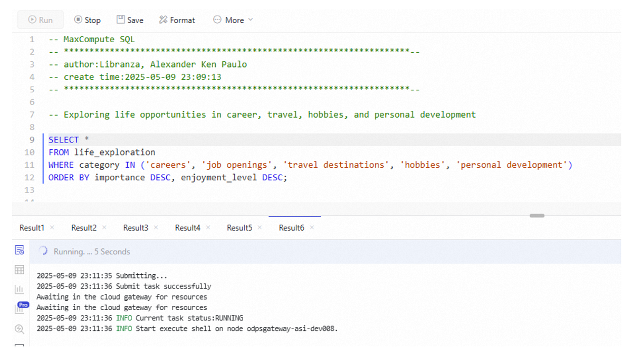The image size is (633, 364).
Task: Save the SQL script
Action: tap(130, 20)
